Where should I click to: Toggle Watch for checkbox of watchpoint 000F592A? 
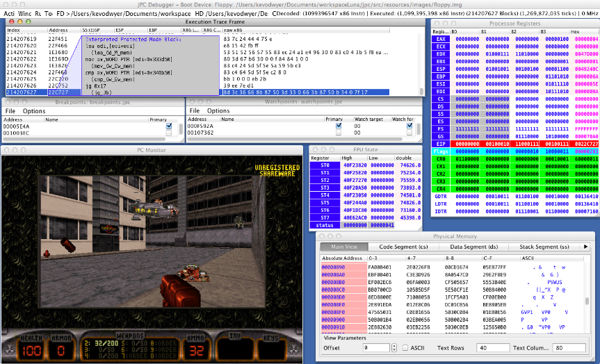(410, 126)
